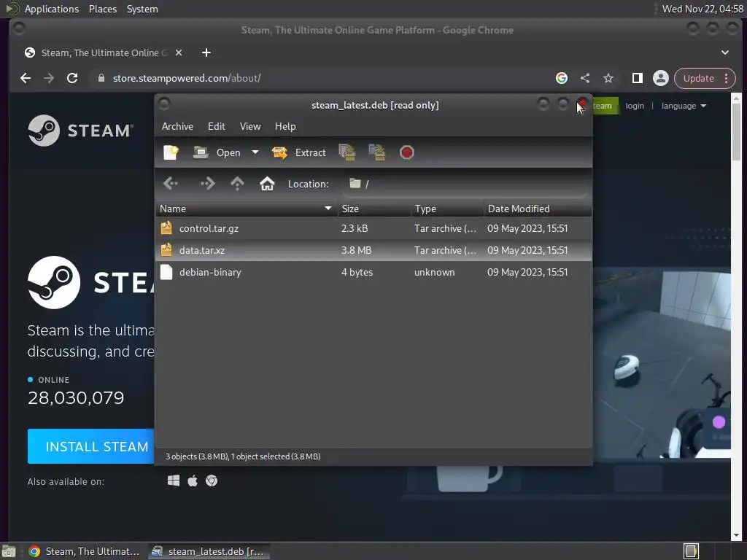747x560 pixels.
Task: Open the Edit menu
Action: (216, 126)
